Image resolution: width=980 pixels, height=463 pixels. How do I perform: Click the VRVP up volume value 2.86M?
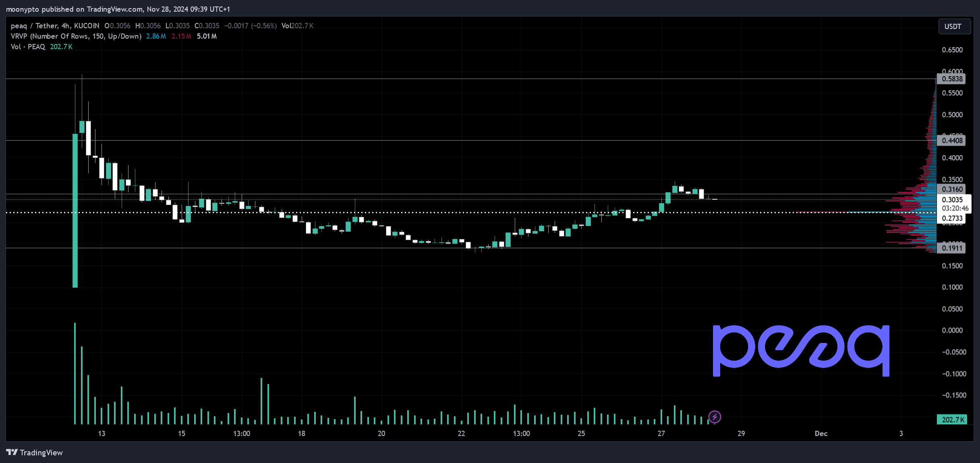click(x=156, y=36)
